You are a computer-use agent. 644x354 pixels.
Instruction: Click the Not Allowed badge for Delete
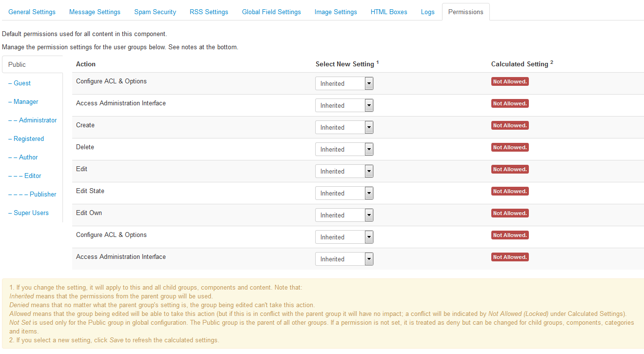(510, 148)
